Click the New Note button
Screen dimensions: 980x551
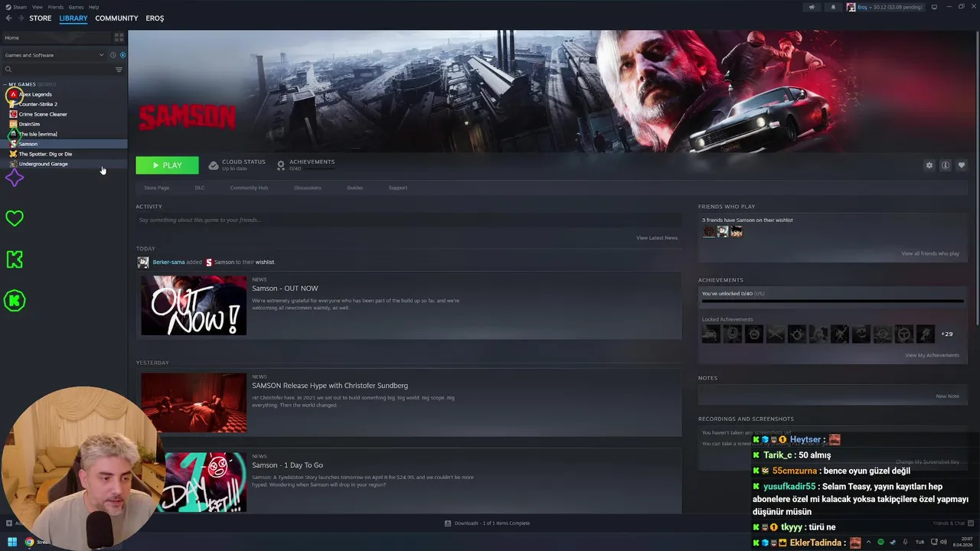(947, 396)
